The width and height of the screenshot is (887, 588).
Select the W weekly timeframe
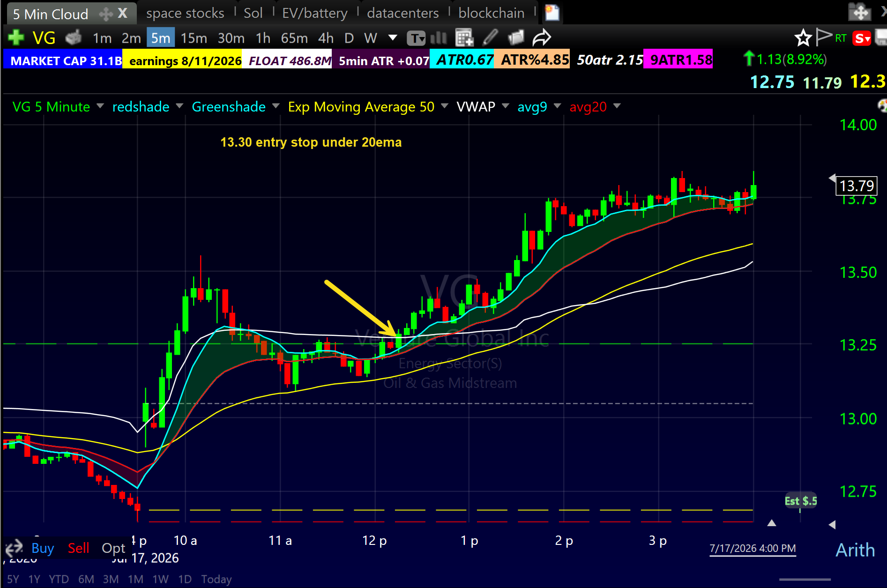tap(370, 38)
